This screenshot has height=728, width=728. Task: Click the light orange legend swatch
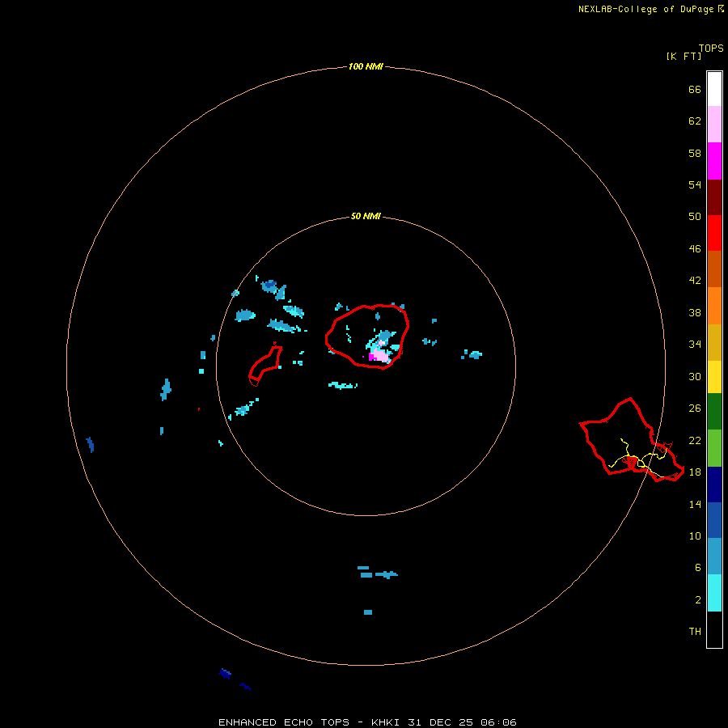coord(714,306)
